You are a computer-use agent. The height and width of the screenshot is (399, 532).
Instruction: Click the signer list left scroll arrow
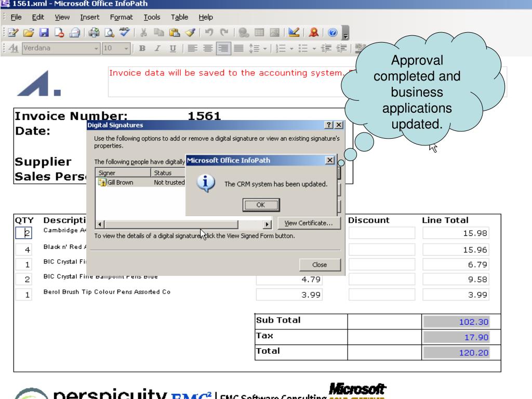(x=100, y=224)
